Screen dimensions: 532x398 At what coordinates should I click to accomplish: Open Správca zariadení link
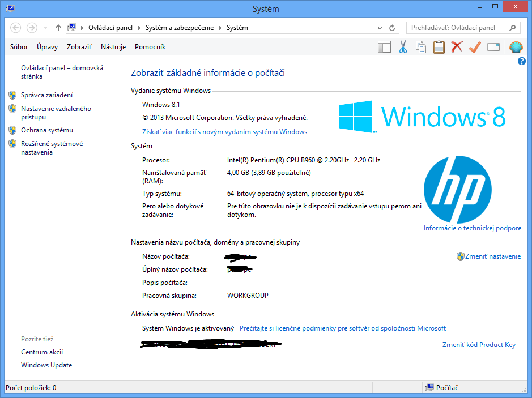[47, 95]
